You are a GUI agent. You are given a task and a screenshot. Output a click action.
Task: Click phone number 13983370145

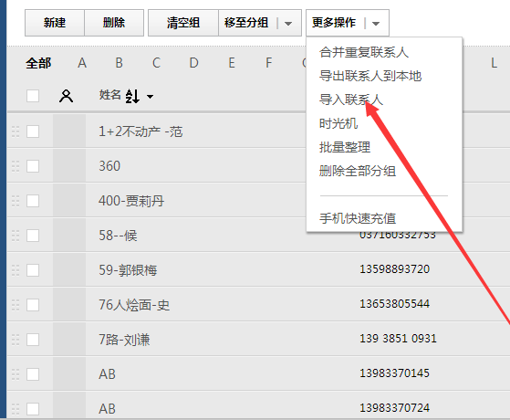[394, 373]
